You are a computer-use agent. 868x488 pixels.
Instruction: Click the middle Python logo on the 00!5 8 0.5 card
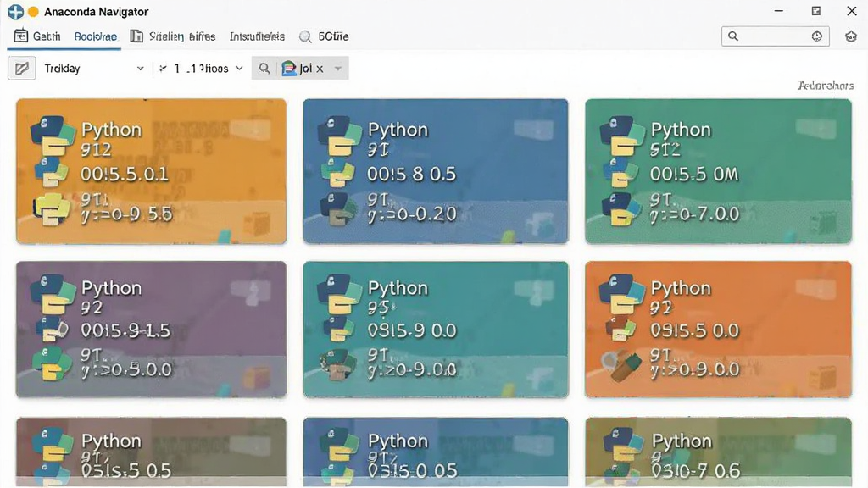337,173
